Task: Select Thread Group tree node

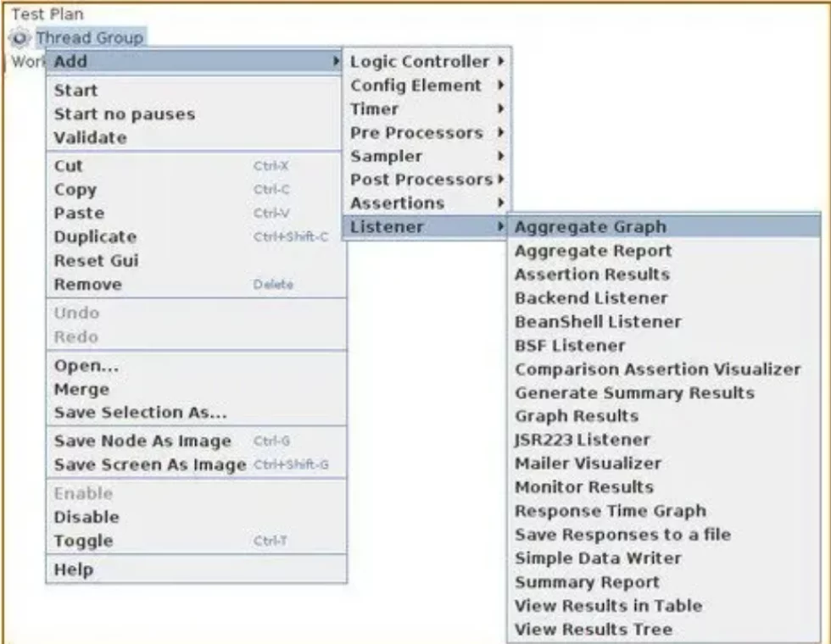Action: click(x=89, y=38)
